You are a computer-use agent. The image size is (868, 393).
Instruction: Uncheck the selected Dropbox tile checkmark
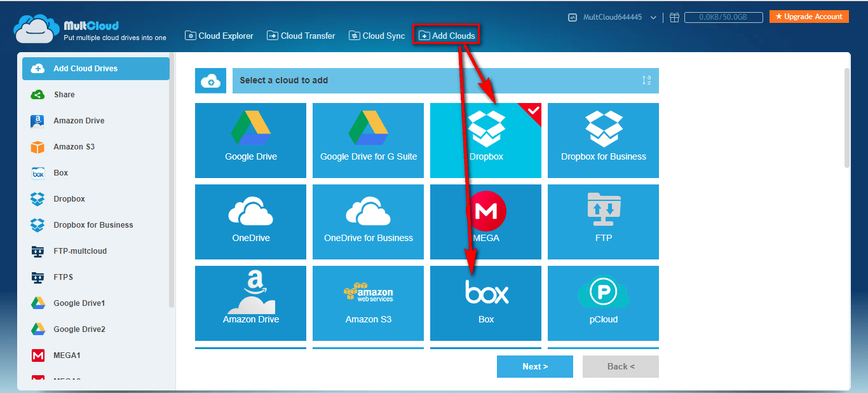coord(532,112)
